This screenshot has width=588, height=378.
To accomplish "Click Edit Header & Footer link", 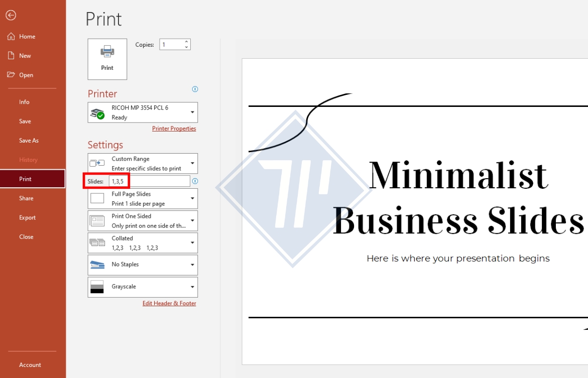I will pyautogui.click(x=169, y=303).
